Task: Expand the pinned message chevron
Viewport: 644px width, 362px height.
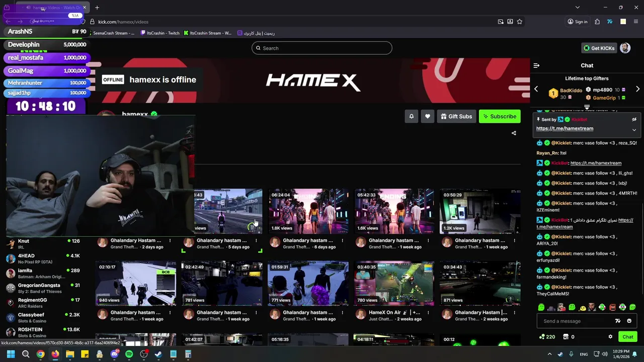Action: (634, 130)
